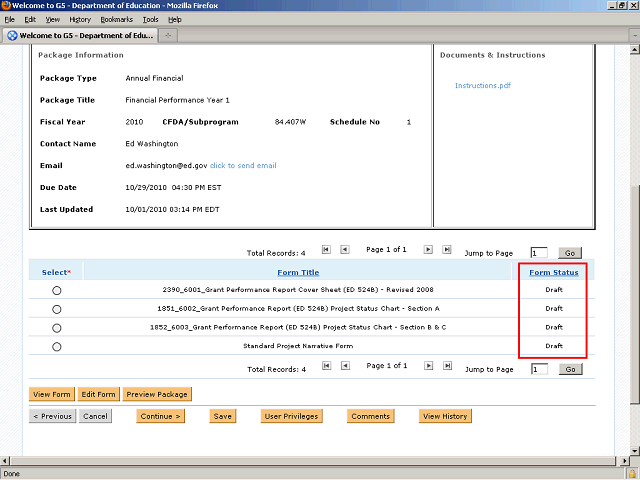The image size is (640, 480).
Task: Focus the top Jump to Page field
Action: coord(539,253)
